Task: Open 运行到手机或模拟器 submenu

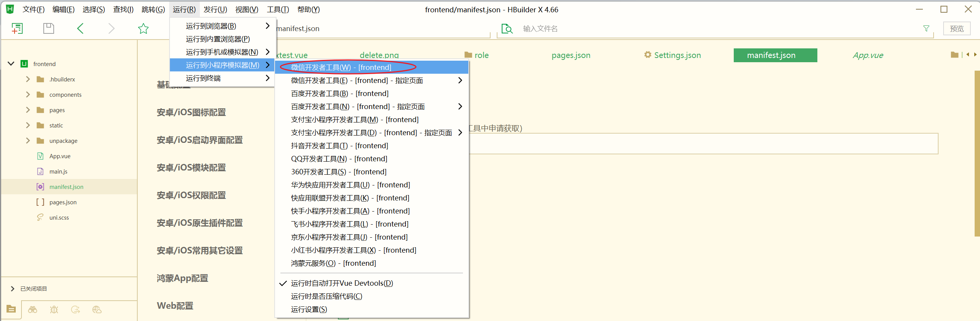Action: coord(222,52)
